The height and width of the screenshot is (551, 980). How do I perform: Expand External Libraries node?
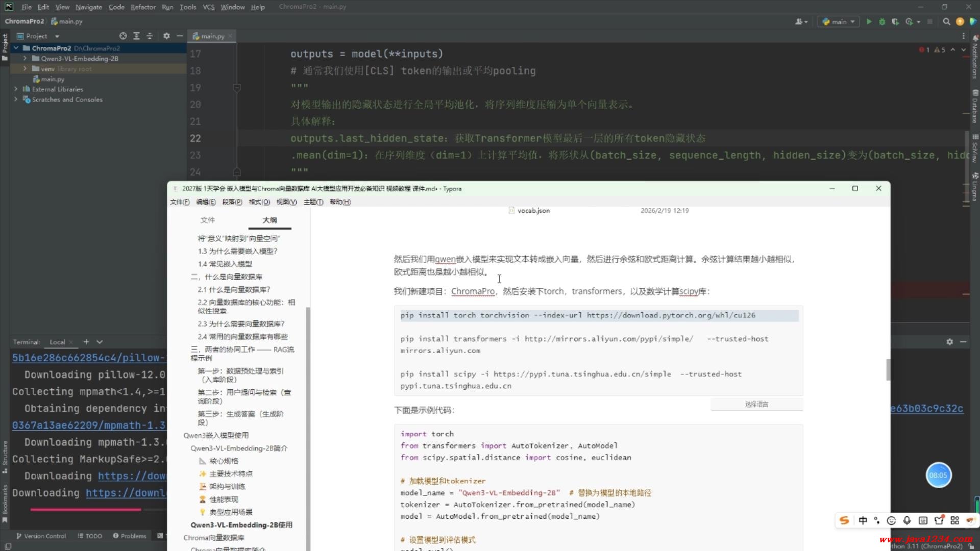pos(16,89)
